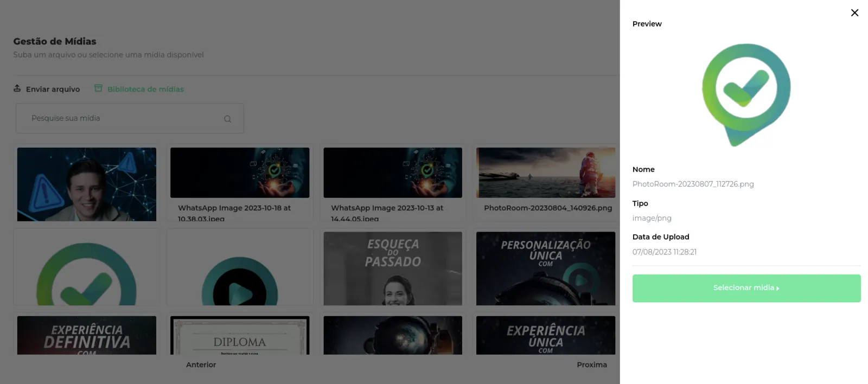Open the Enviar arquivo tab
Image resolution: width=868 pixels, height=384 pixels.
pos(47,89)
